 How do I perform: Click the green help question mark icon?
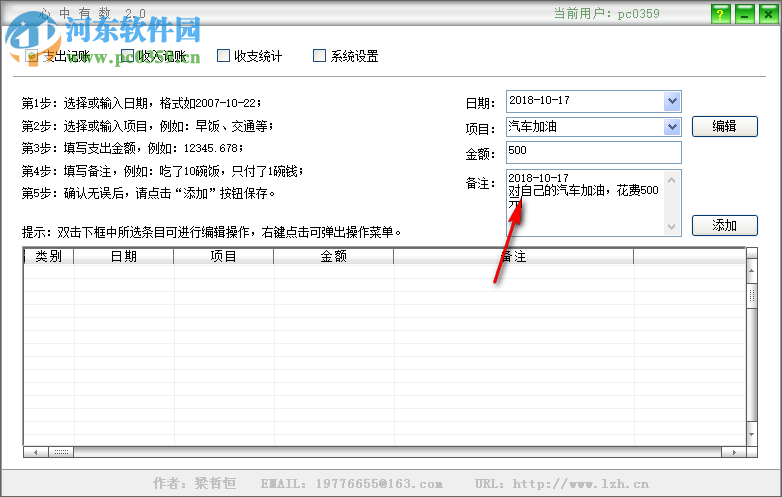(x=720, y=14)
